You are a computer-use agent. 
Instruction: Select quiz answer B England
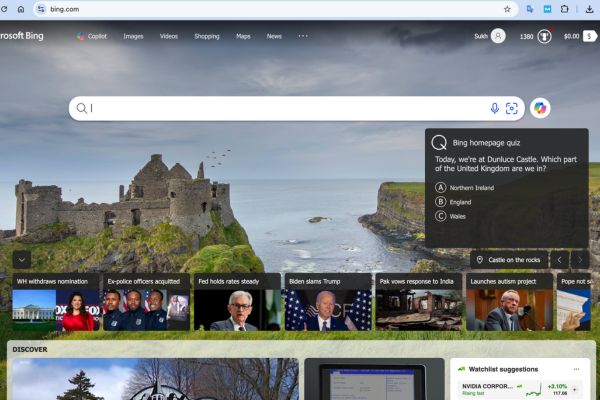(x=453, y=202)
